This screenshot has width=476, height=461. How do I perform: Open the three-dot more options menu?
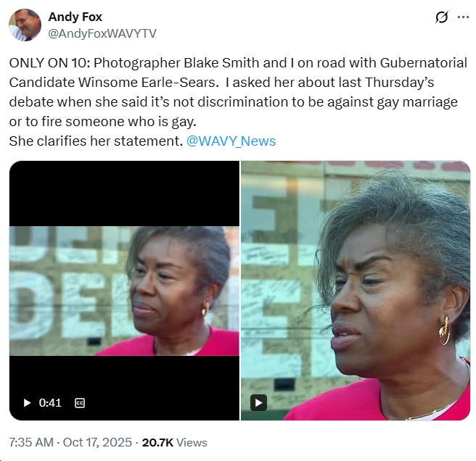tap(463, 17)
